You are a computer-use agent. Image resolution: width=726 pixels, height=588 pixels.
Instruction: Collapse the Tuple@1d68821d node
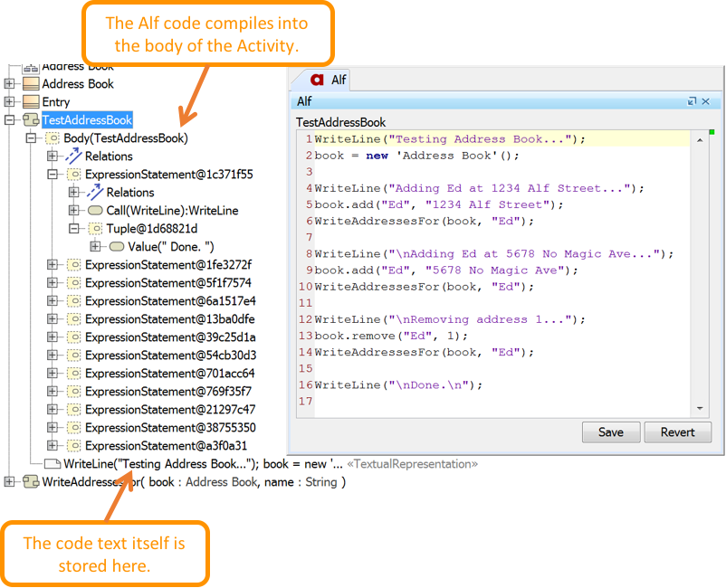73,229
